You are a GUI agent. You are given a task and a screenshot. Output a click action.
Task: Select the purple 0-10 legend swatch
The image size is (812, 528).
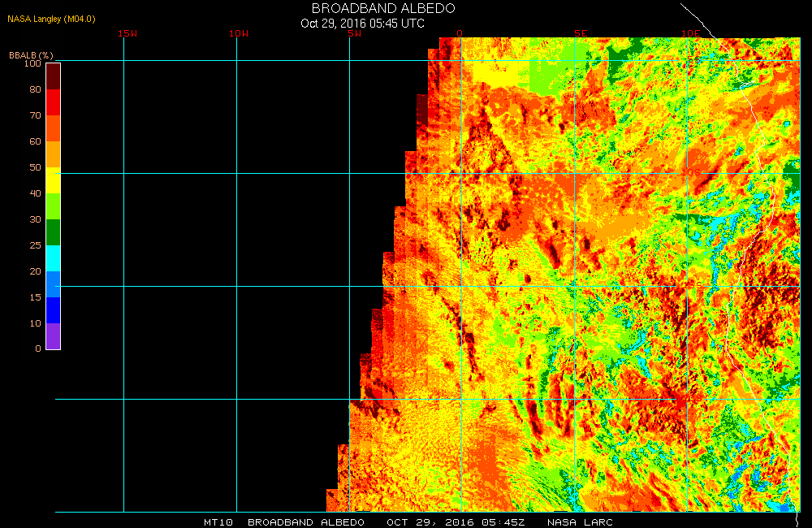(x=53, y=336)
